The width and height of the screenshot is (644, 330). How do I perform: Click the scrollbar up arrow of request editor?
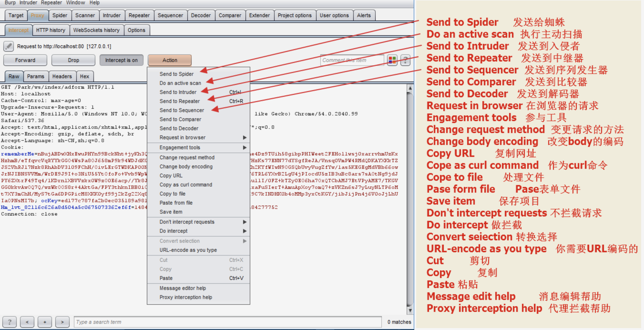(410, 88)
